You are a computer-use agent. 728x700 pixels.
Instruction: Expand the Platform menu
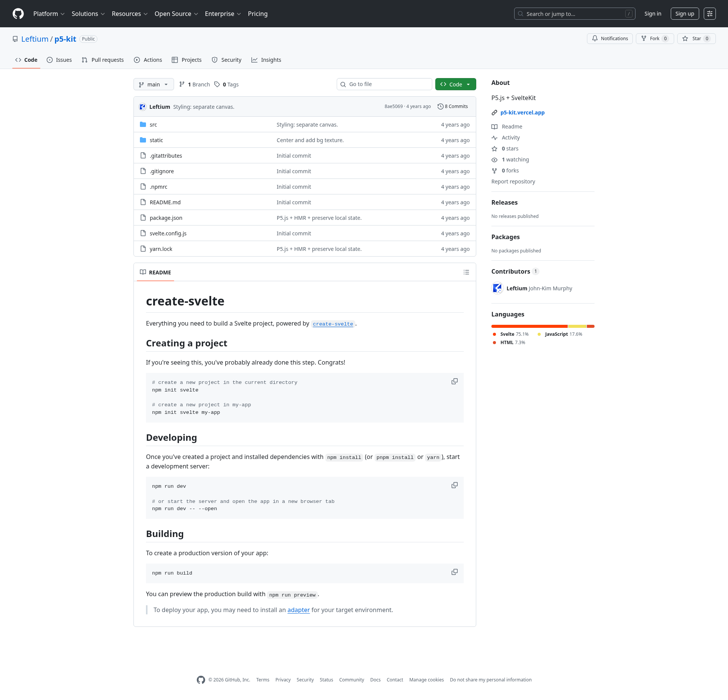point(49,14)
